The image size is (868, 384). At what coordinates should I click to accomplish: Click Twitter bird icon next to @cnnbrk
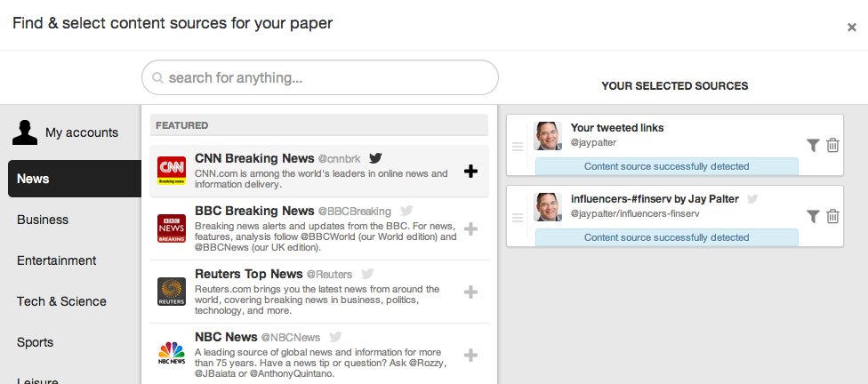point(375,158)
